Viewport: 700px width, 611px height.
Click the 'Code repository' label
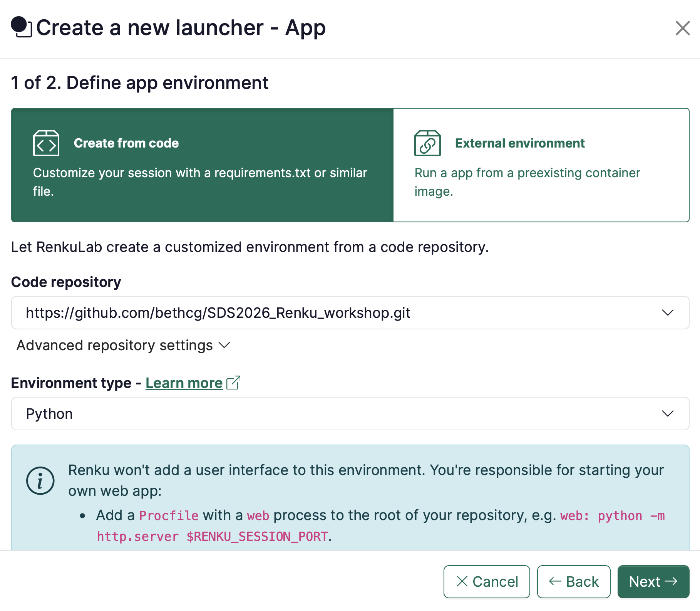point(66,282)
